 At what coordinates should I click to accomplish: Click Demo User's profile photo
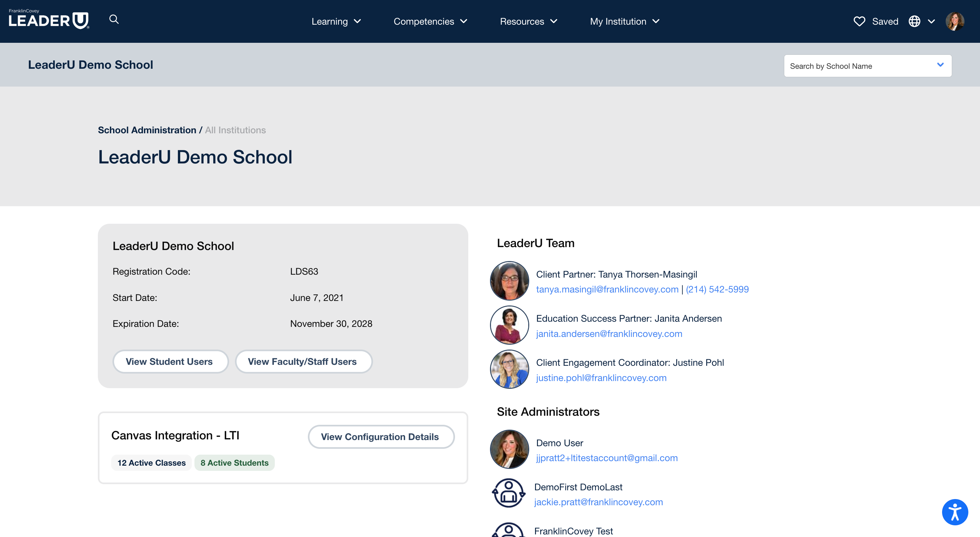pos(509,449)
